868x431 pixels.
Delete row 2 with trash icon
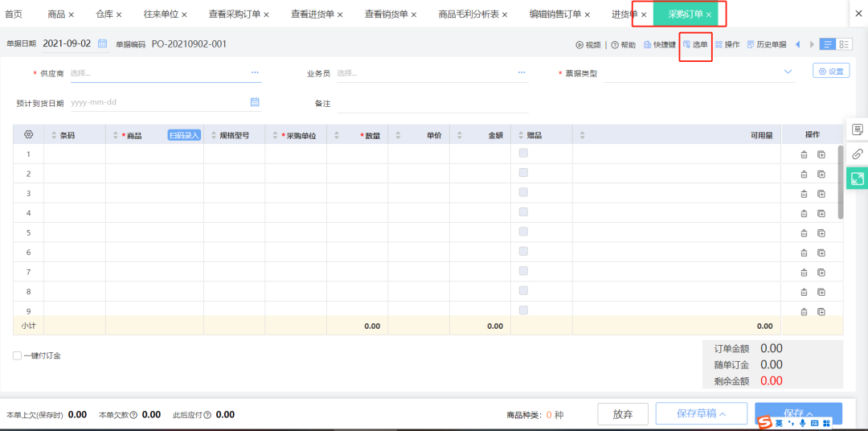804,174
